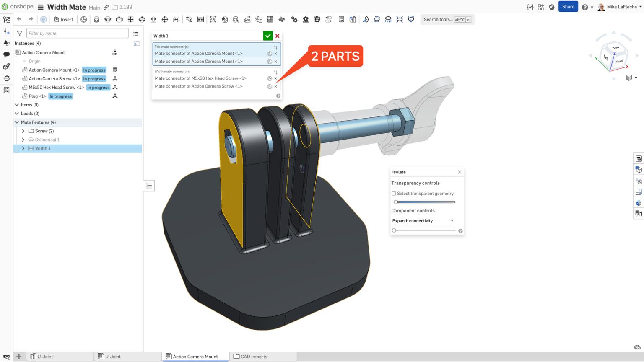The image size is (644, 362).
Task: Collapse the Mate Features section
Action: (x=17, y=122)
